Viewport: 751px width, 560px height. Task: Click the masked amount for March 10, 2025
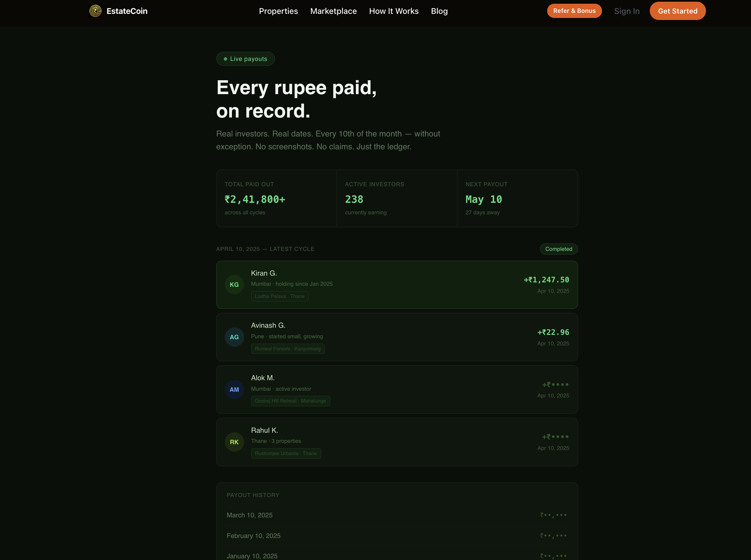point(553,515)
